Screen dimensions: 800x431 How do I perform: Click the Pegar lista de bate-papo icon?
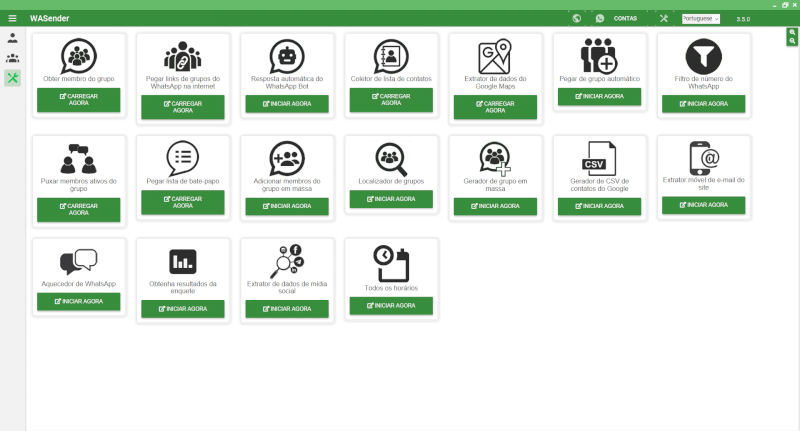tap(183, 159)
